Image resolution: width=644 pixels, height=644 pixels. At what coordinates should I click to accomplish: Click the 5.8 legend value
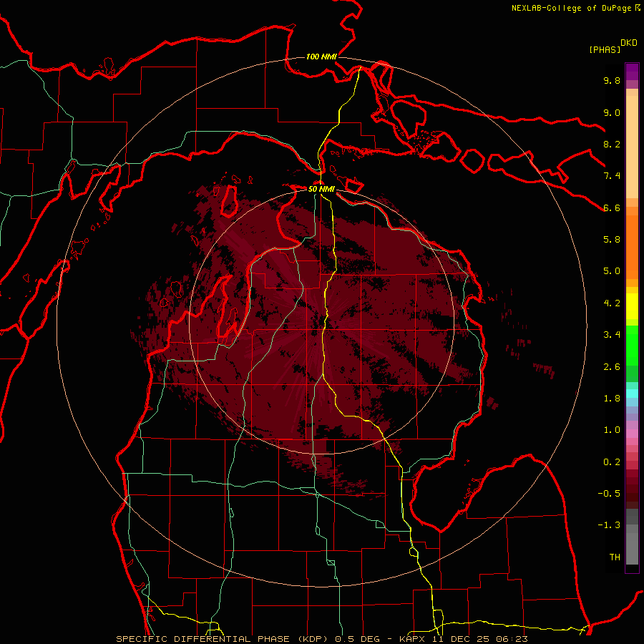point(612,240)
